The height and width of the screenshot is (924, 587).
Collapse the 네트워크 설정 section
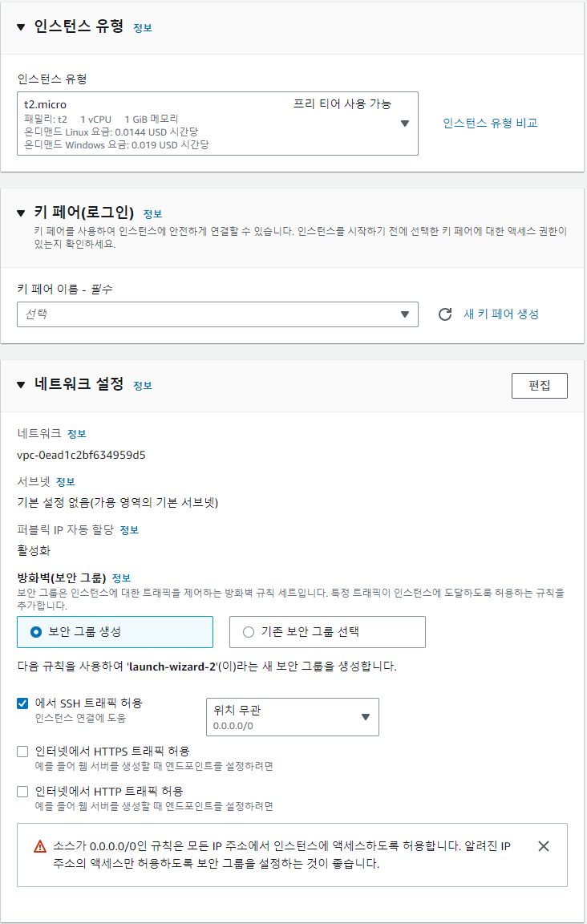tap(21, 385)
